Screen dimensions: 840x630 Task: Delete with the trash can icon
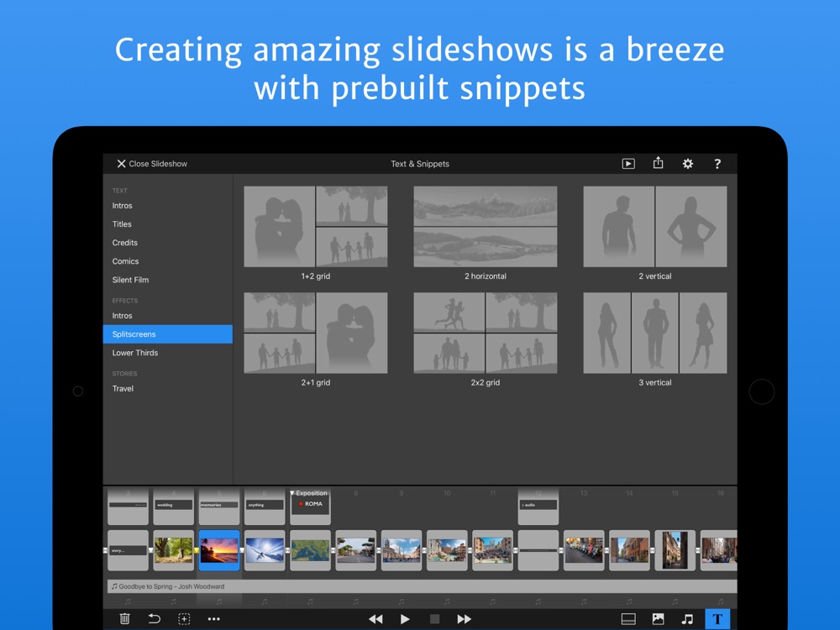[x=124, y=619]
